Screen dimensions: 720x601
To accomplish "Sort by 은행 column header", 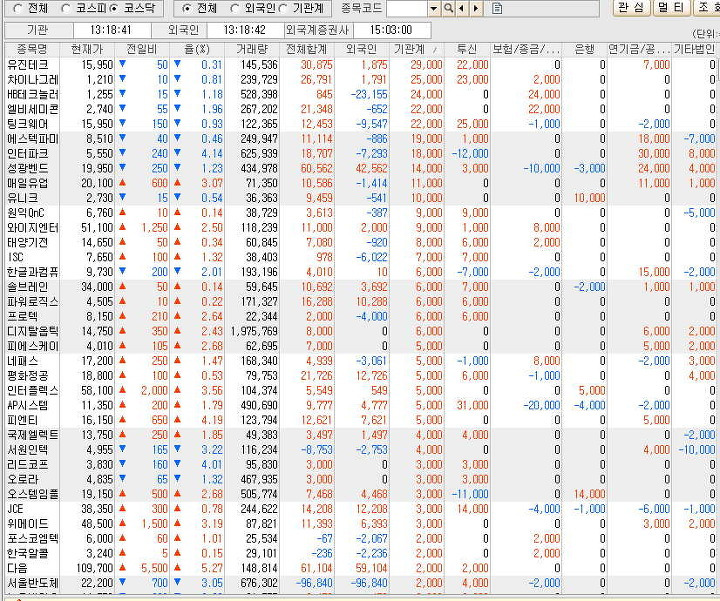I will tap(585, 49).
